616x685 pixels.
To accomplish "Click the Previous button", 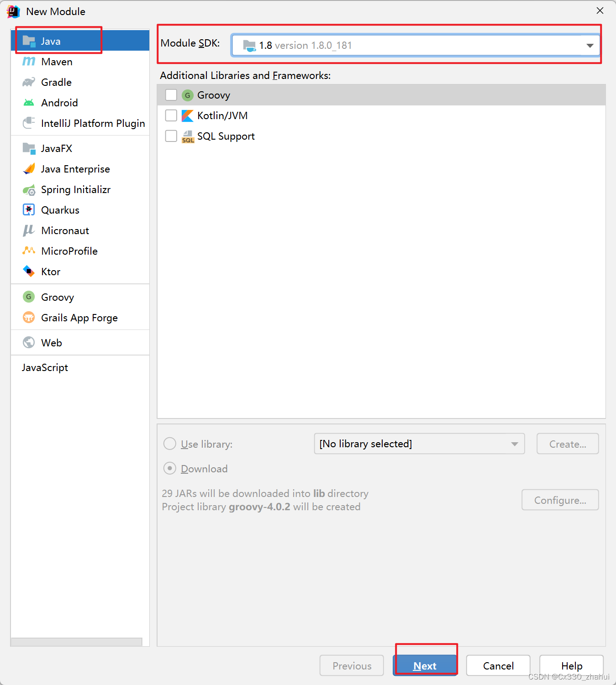I will pos(352,665).
